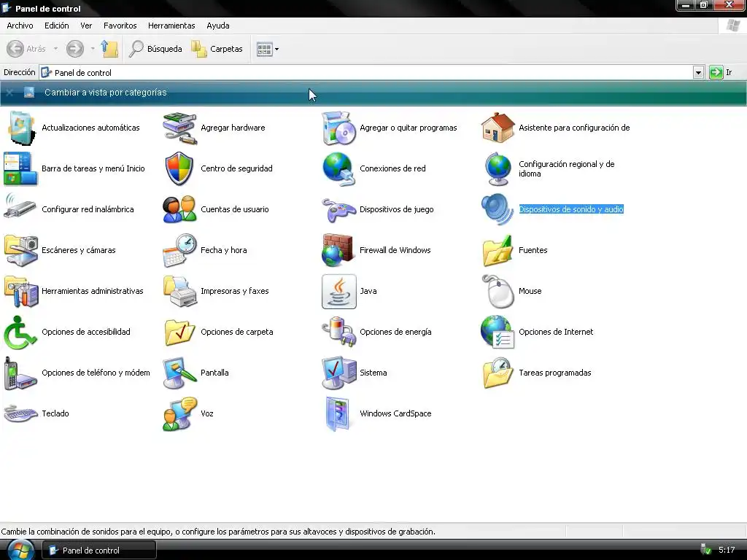Open the Views dropdown button
This screenshot has width=747, height=560.
(267, 49)
